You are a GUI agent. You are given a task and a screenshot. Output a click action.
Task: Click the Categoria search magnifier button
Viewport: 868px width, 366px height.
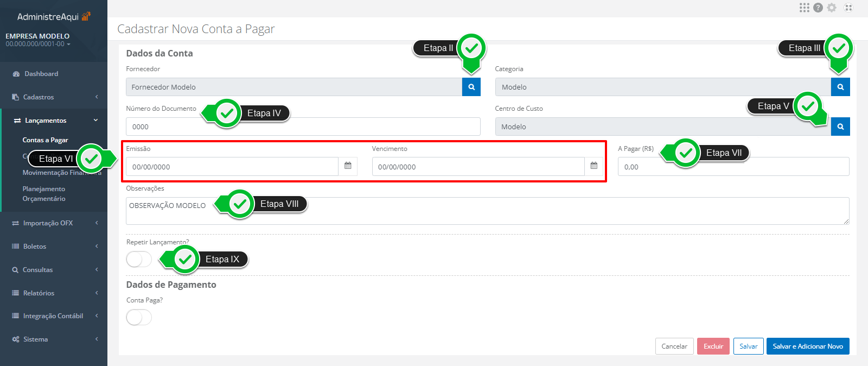840,87
